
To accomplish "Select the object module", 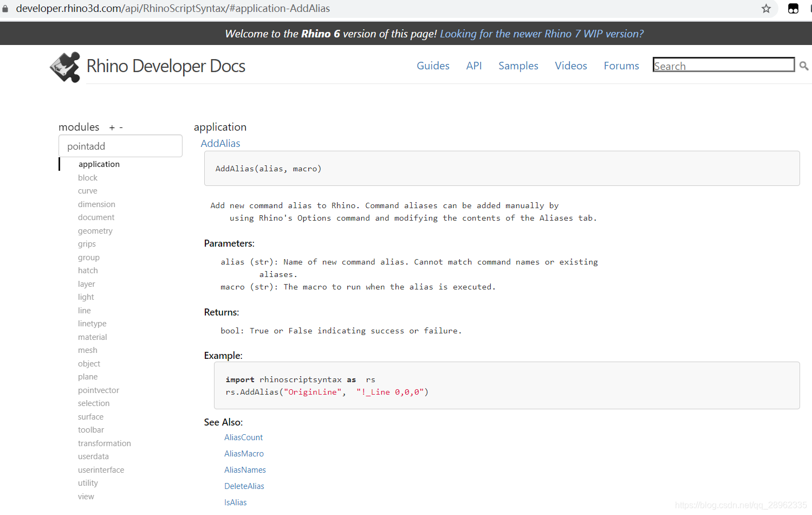I will click(x=89, y=364).
